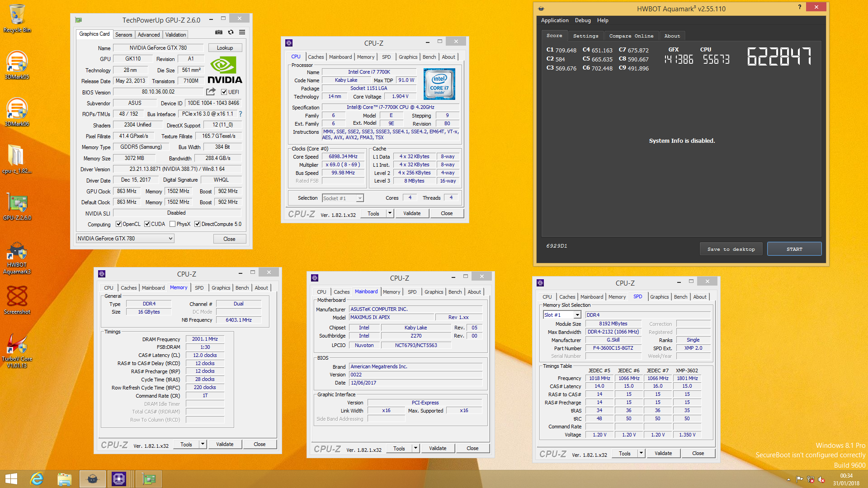Open the Slot #1 memory slot dropdown
Viewport: 868px width, 488px height.
pos(562,315)
